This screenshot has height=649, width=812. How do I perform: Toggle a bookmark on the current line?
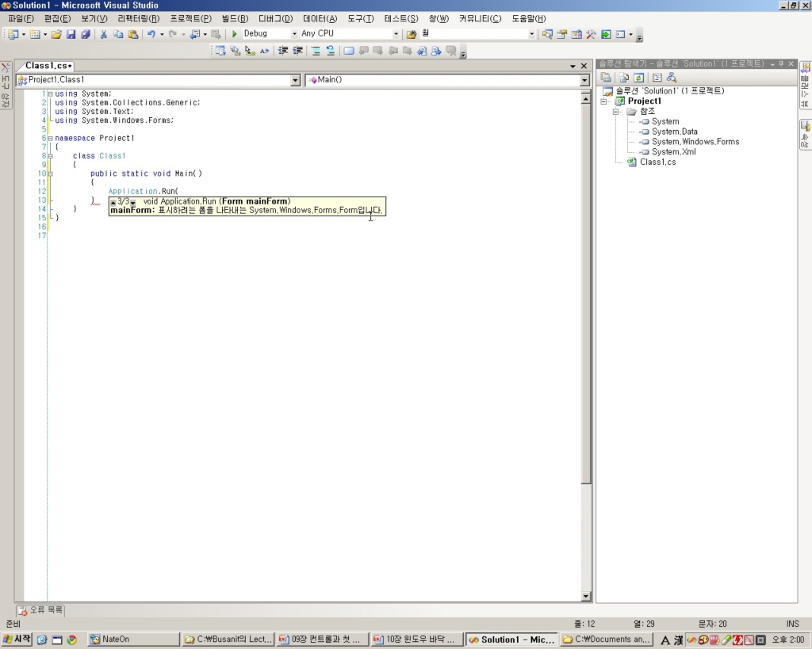349,51
